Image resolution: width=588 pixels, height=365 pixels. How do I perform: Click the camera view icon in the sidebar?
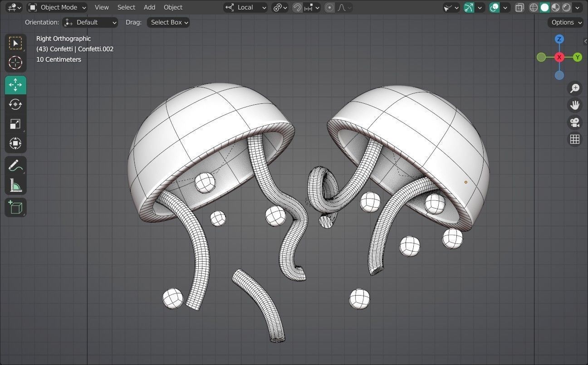pyautogui.click(x=575, y=122)
